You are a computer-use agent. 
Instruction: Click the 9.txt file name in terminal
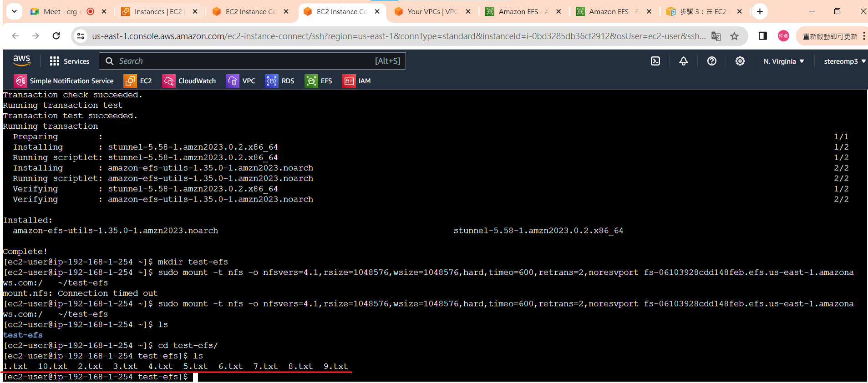click(336, 366)
